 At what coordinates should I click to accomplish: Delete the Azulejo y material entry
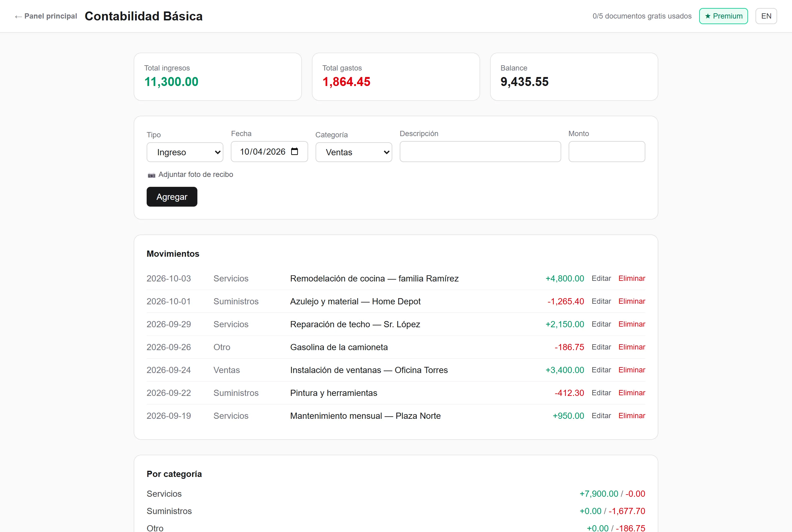click(x=632, y=301)
